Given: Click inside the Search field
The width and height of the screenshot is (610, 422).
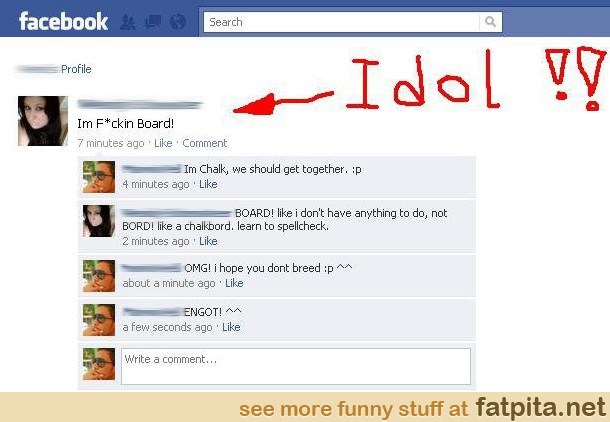Looking at the screenshot, I should [342, 22].
